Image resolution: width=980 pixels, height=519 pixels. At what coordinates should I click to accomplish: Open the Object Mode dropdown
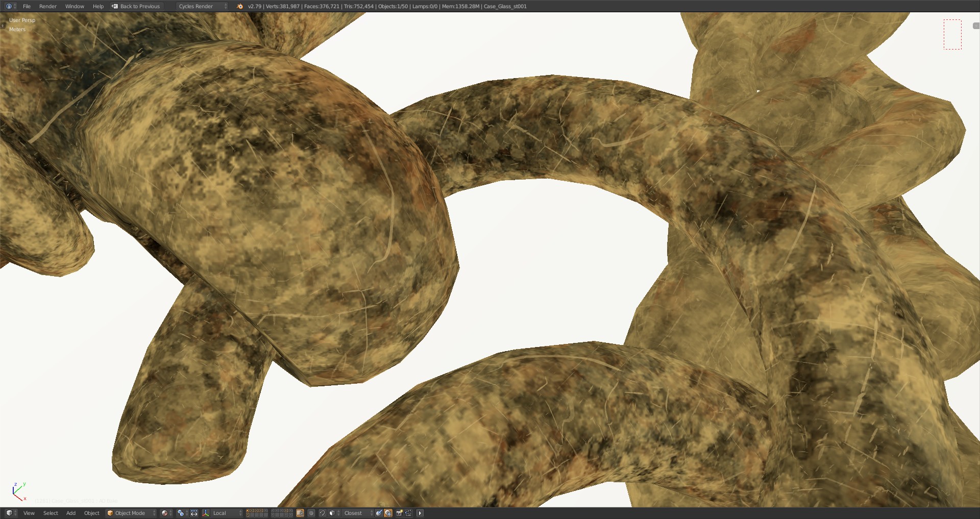[x=131, y=513]
